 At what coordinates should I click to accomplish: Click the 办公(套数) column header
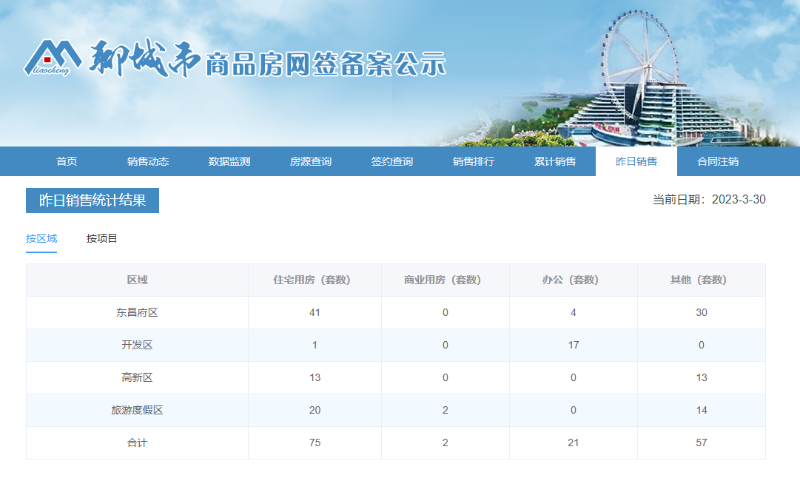[573, 280]
